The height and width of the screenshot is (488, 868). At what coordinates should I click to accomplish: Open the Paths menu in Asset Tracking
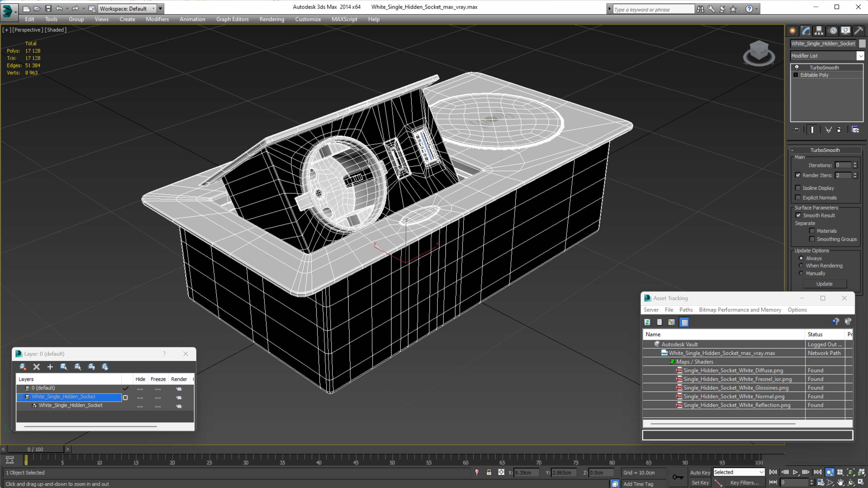(x=686, y=310)
